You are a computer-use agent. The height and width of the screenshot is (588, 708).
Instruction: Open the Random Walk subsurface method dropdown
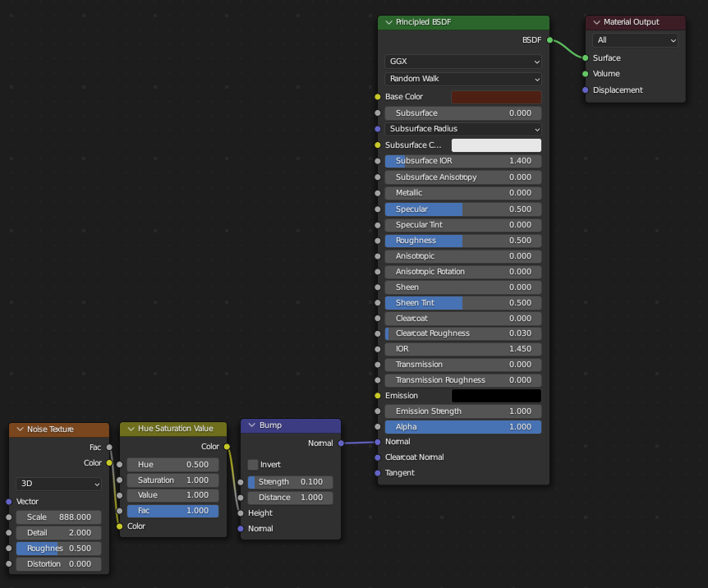[x=463, y=80]
